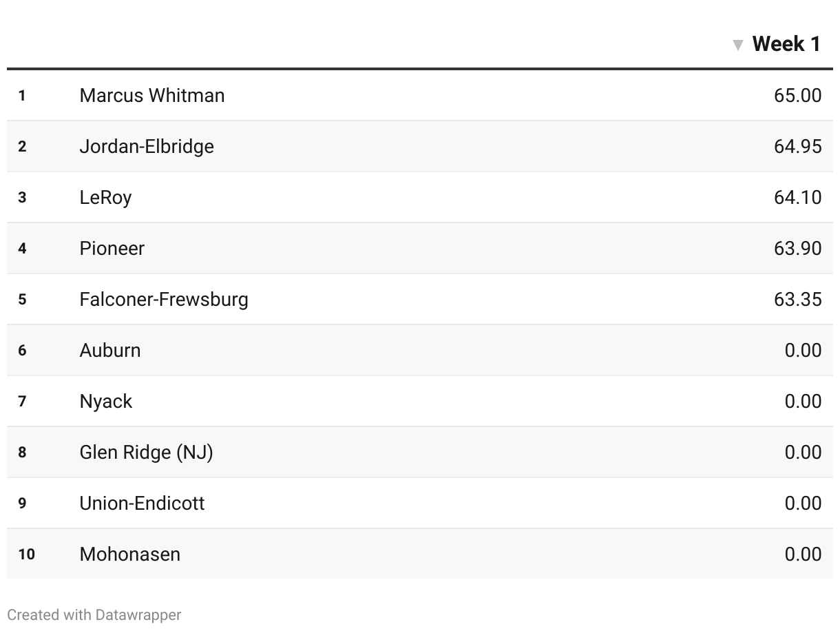Screen dimensions: 840x631
Task: Click the 63.90 score for Pioneer
Action: coord(797,248)
